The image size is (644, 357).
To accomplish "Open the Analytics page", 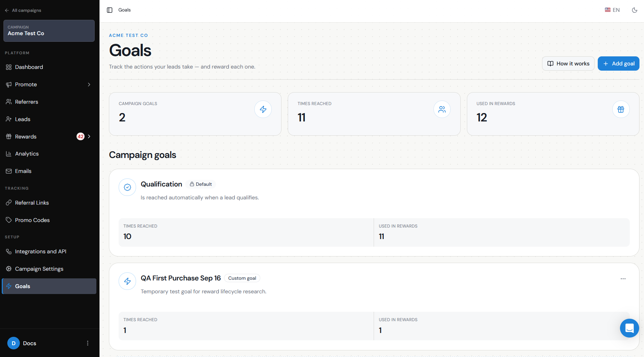I will pyautogui.click(x=49, y=154).
